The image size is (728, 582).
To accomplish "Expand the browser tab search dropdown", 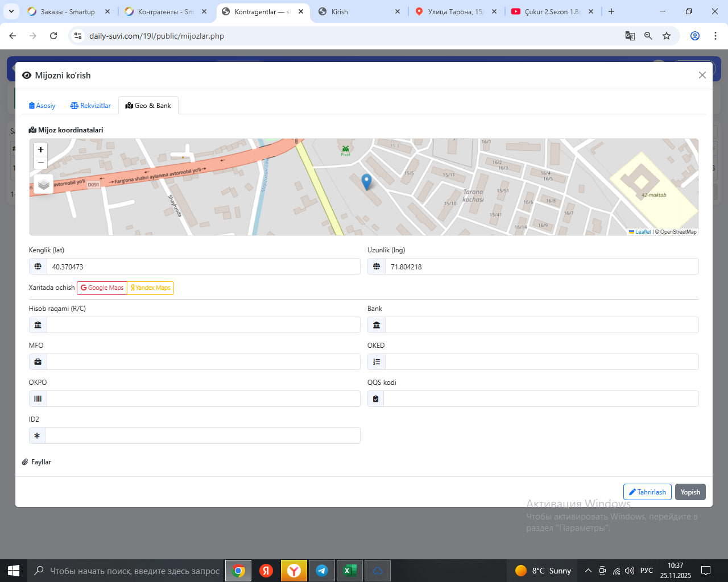I will coord(11,11).
